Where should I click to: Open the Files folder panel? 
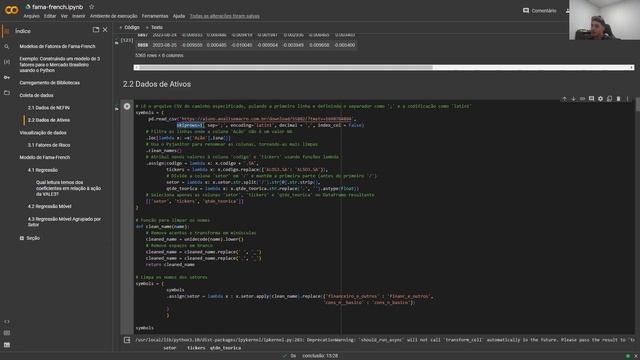7,93
